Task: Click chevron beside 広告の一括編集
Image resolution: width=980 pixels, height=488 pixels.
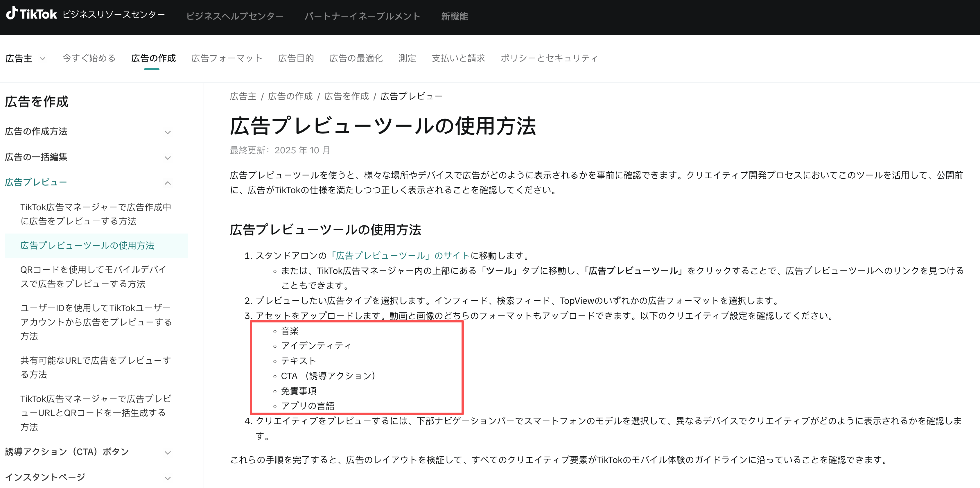Action: coord(167,158)
